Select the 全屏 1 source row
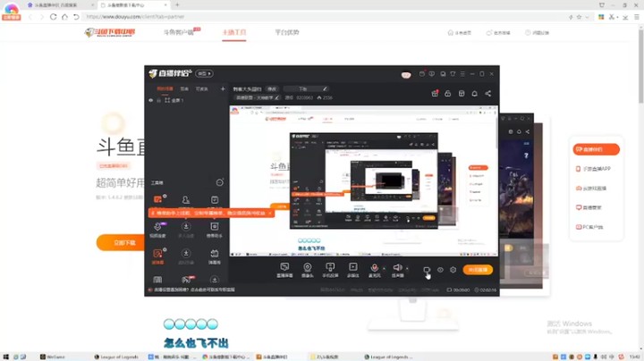The width and height of the screenshot is (644, 361). coord(186,100)
